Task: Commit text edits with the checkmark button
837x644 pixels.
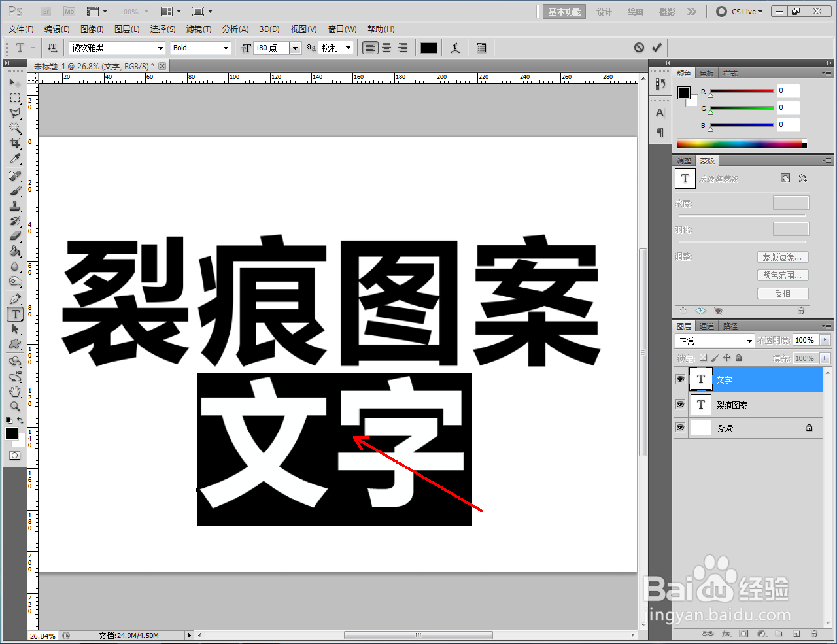Action: 657,47
